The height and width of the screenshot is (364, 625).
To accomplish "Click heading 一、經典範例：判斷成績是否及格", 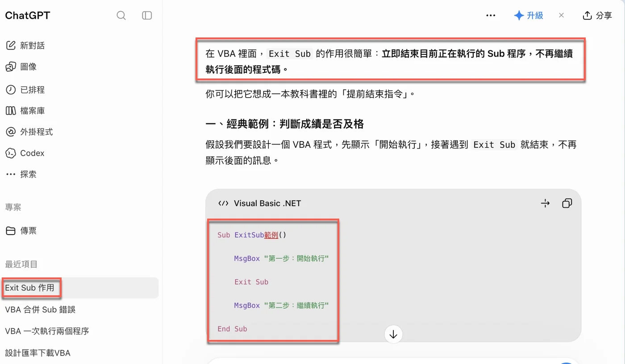I will coord(285,124).
